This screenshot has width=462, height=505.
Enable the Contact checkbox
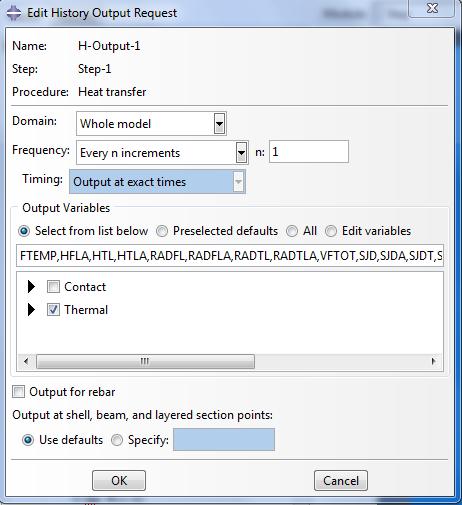(53, 287)
